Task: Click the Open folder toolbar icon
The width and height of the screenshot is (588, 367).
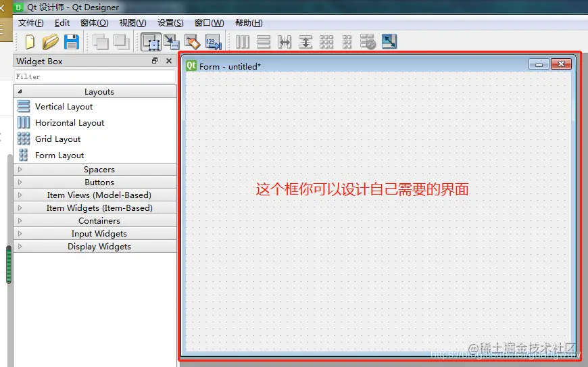Action: pyautogui.click(x=50, y=42)
